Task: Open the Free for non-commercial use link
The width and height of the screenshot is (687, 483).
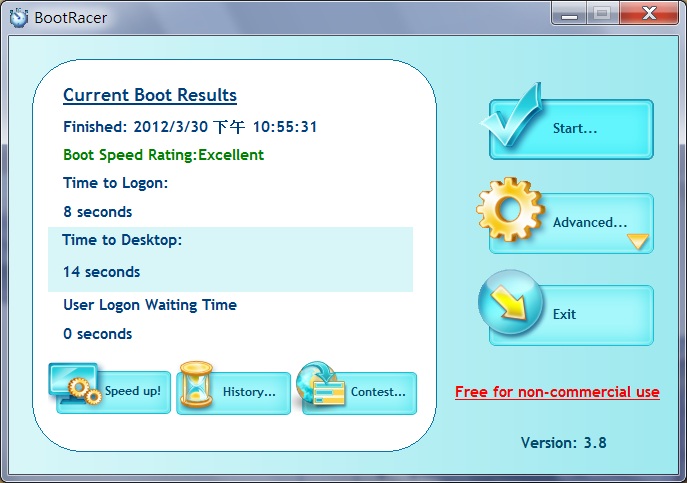Action: tap(557, 391)
